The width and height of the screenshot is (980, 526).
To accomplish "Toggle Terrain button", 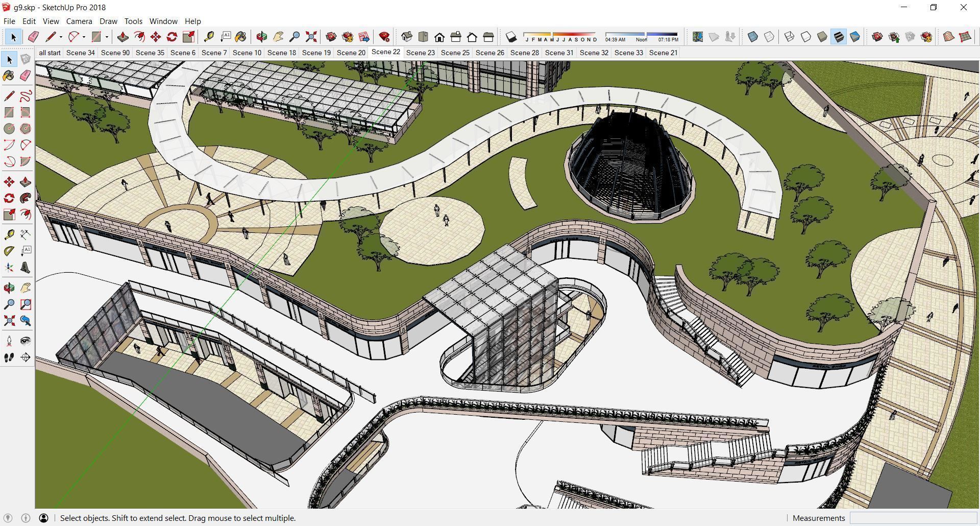I will coord(714,37).
